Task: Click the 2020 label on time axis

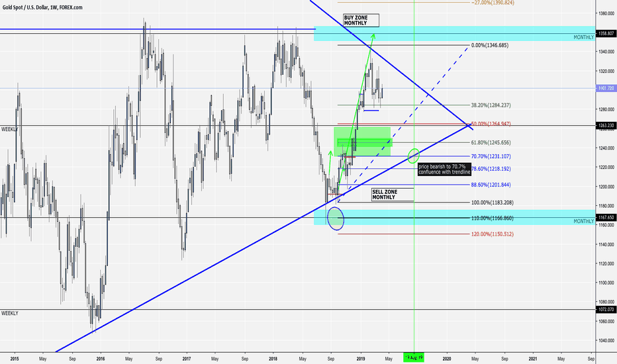Action: (447, 359)
